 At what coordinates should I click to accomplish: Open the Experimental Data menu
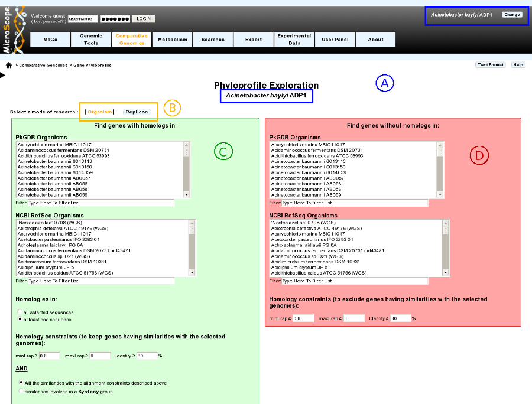[294, 40]
